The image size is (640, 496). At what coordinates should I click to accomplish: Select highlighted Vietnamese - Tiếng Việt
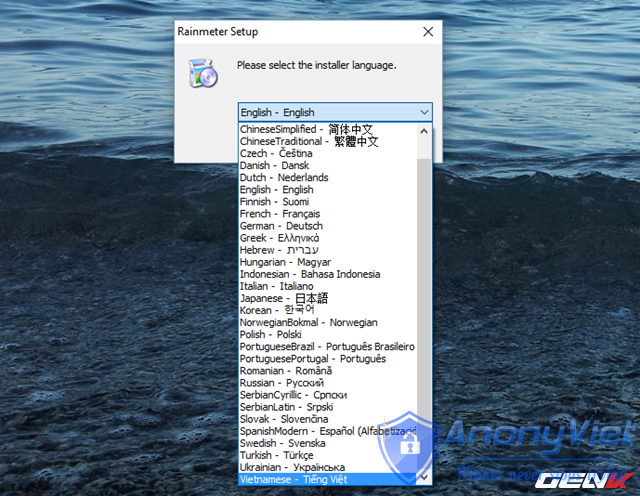(x=328, y=479)
